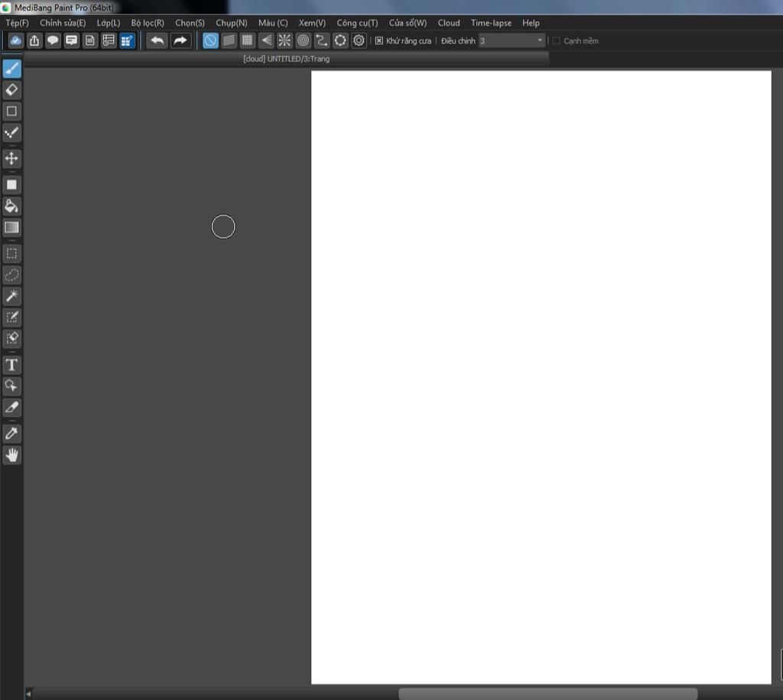The height and width of the screenshot is (700, 783).
Task: Select the Dot tool
Action: click(x=12, y=132)
